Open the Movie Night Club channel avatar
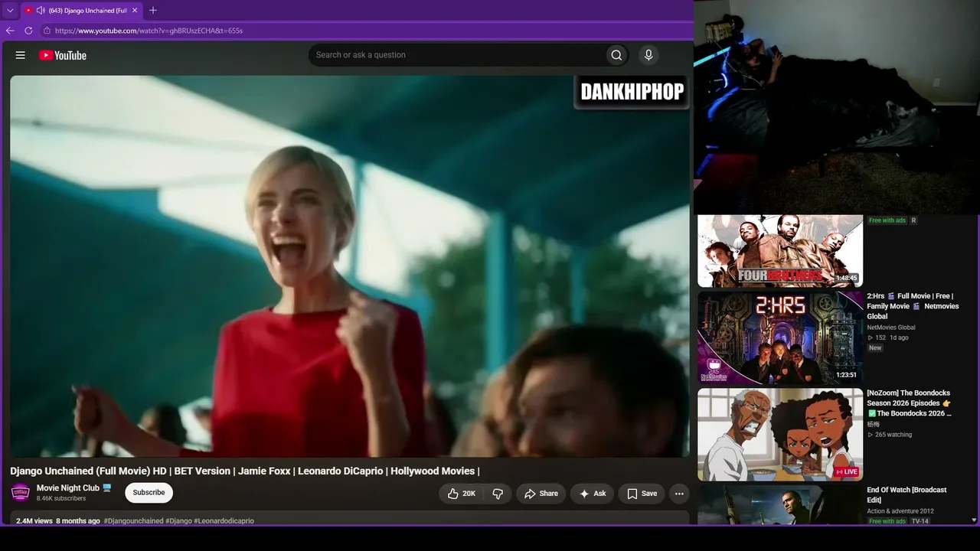The image size is (980, 551). point(21,493)
